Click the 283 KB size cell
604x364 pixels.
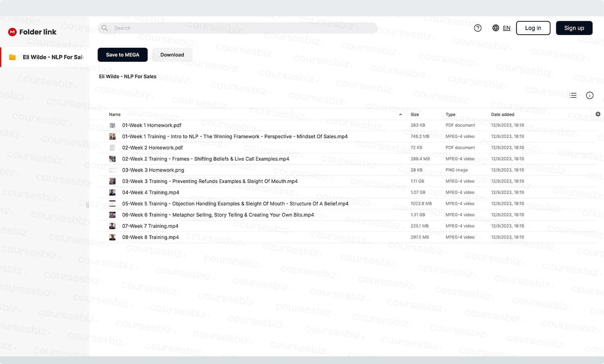point(418,125)
